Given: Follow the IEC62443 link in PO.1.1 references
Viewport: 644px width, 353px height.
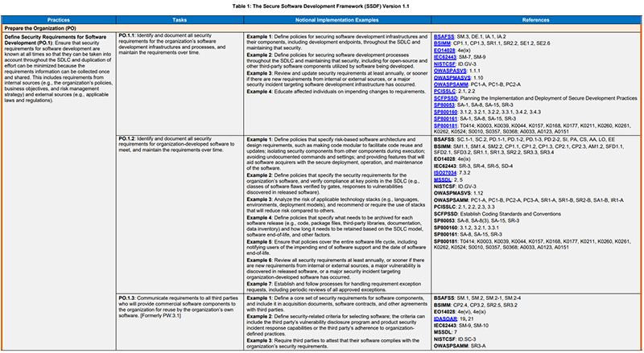Looking at the screenshot, I should pyautogui.click(x=446, y=55).
